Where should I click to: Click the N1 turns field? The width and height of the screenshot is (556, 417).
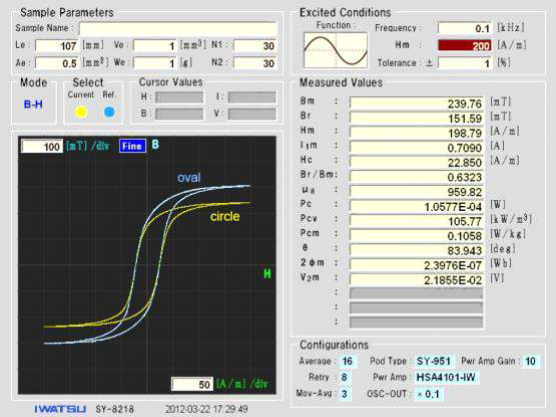[255, 46]
